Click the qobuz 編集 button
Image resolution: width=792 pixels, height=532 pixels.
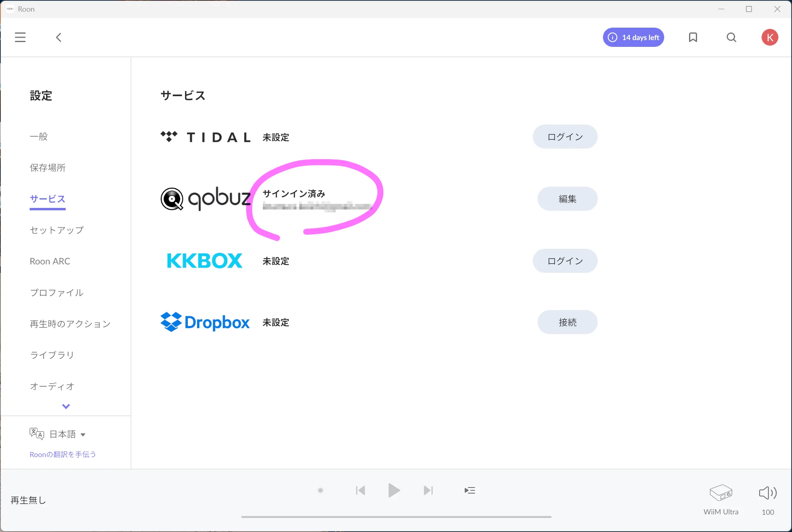[567, 199]
